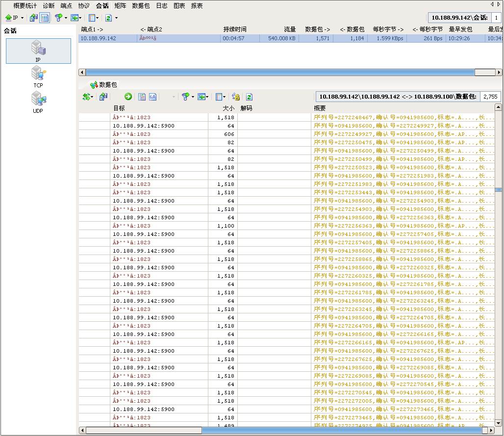Screen dimensions: 504x436
Task: Click the lock icon in packet toolbar
Action: 236,97
